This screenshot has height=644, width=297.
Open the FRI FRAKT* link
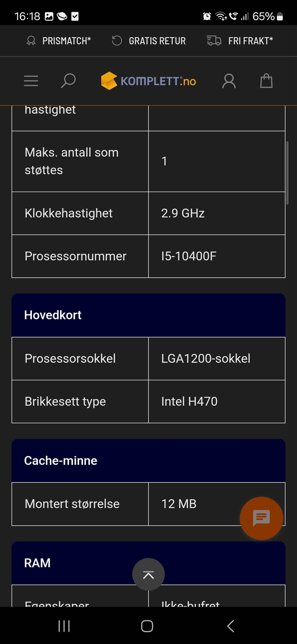[x=251, y=41]
